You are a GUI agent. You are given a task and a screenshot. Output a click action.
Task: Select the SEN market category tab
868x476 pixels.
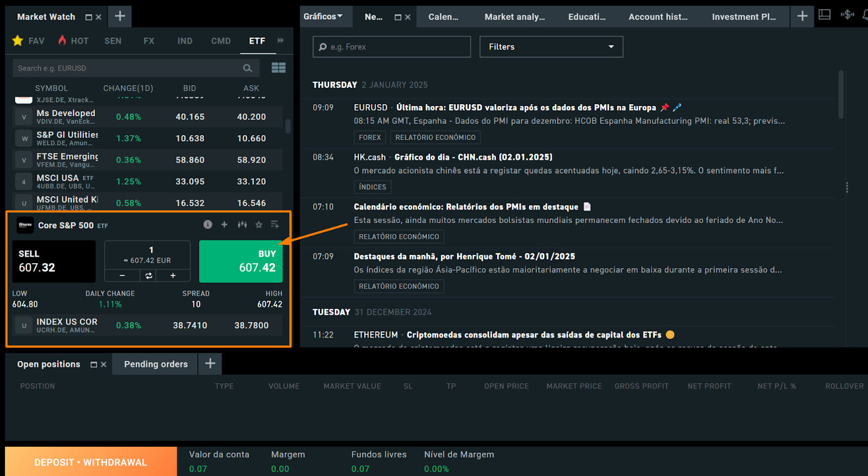(x=113, y=41)
